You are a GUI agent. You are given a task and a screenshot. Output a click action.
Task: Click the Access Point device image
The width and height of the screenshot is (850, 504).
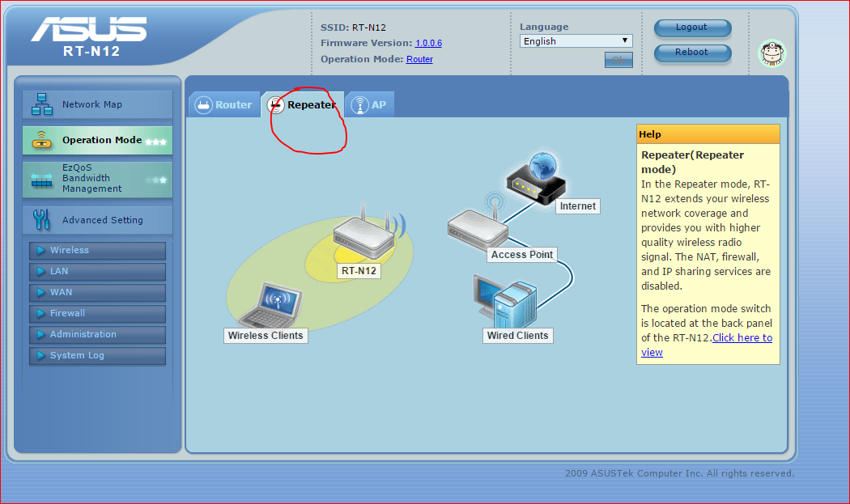click(477, 223)
